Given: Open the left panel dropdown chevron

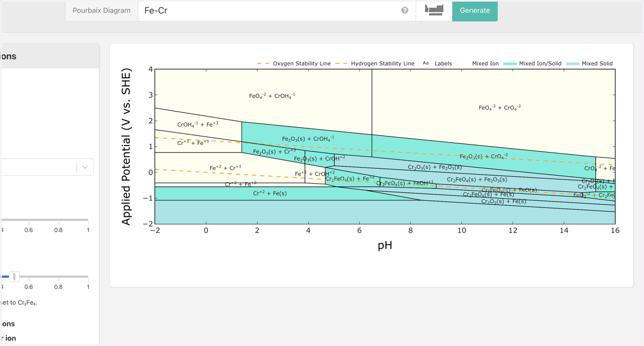Looking at the screenshot, I should click(x=85, y=167).
